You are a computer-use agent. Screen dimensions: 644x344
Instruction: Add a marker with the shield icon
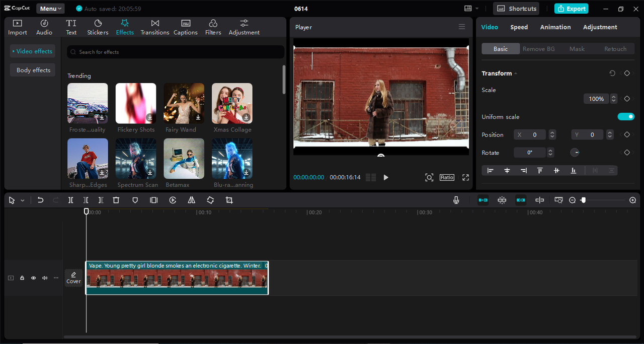point(135,200)
